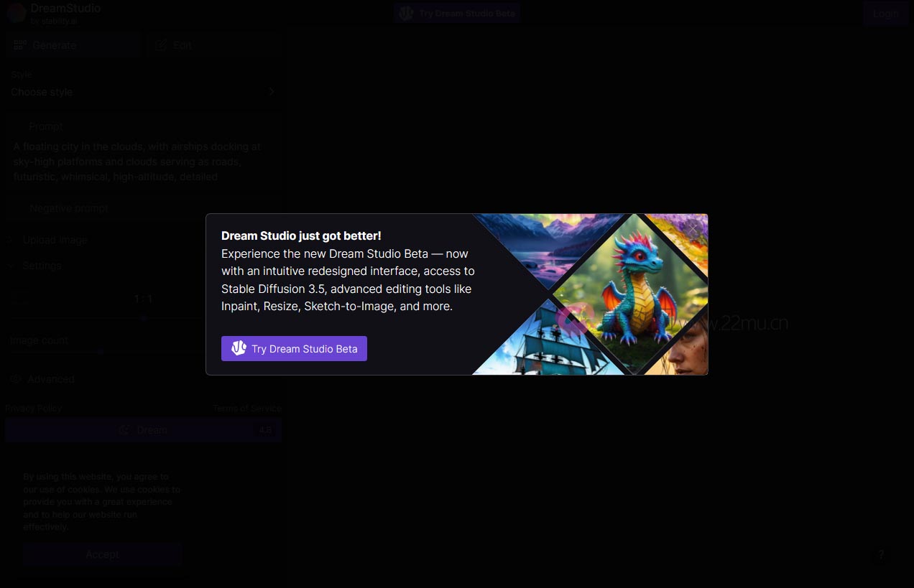Click the logo icon in the top banner
Viewport: 914px width, 588px height.
[x=407, y=14]
